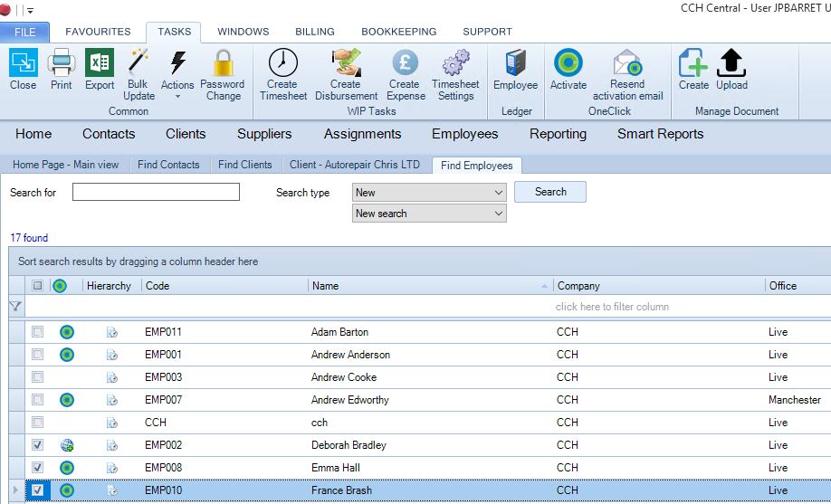Click the Create Expense pound icon
Image resolution: width=831 pixels, height=504 pixels.
[x=406, y=62]
